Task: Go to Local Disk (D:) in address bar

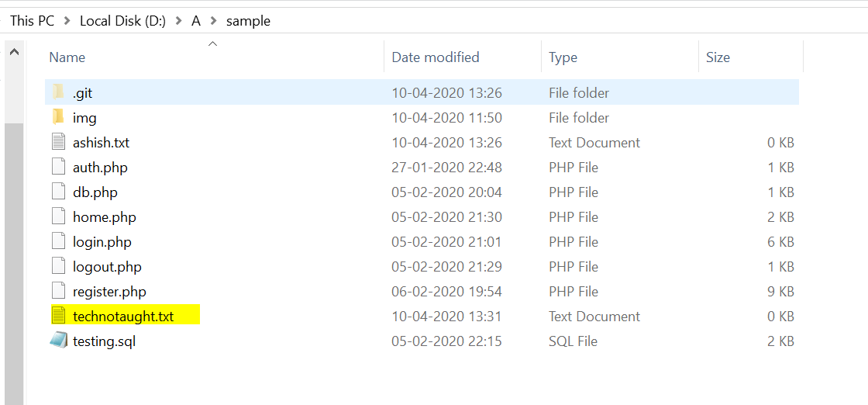Action: (123, 21)
